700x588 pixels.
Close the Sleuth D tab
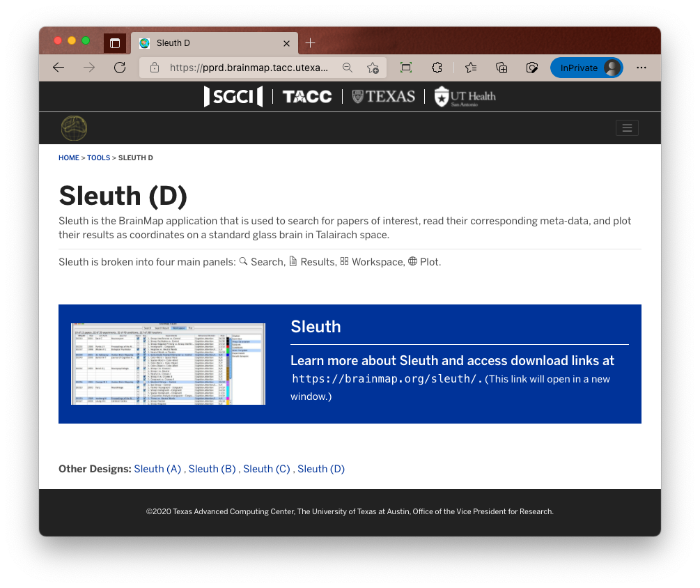286,43
